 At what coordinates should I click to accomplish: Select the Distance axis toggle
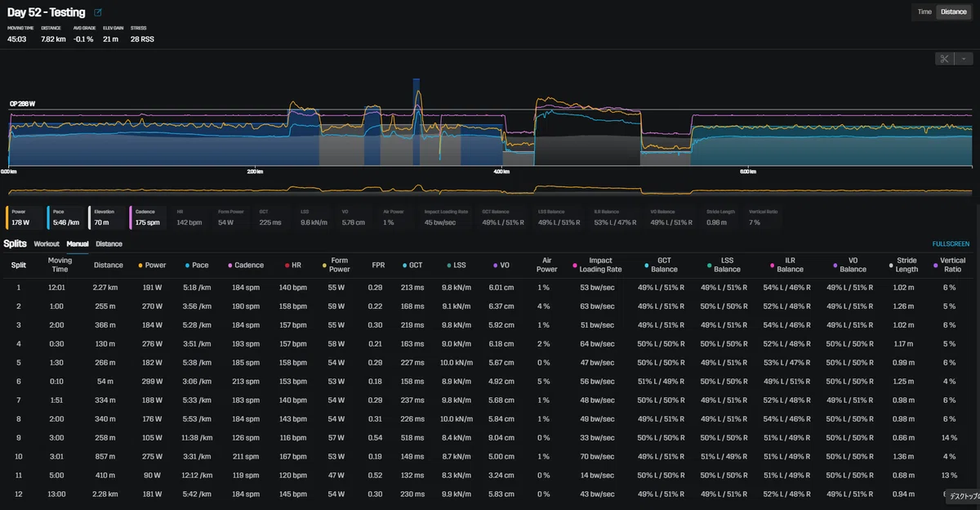952,11
